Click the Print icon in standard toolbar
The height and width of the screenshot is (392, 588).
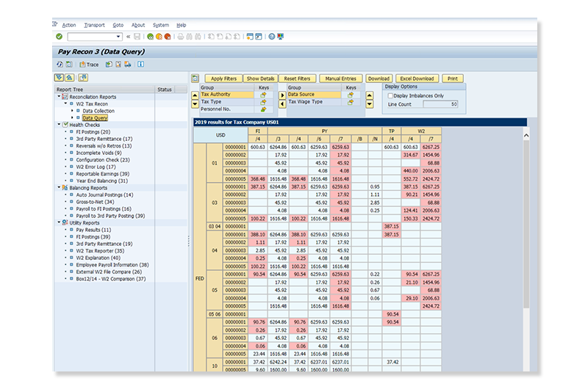click(181, 37)
